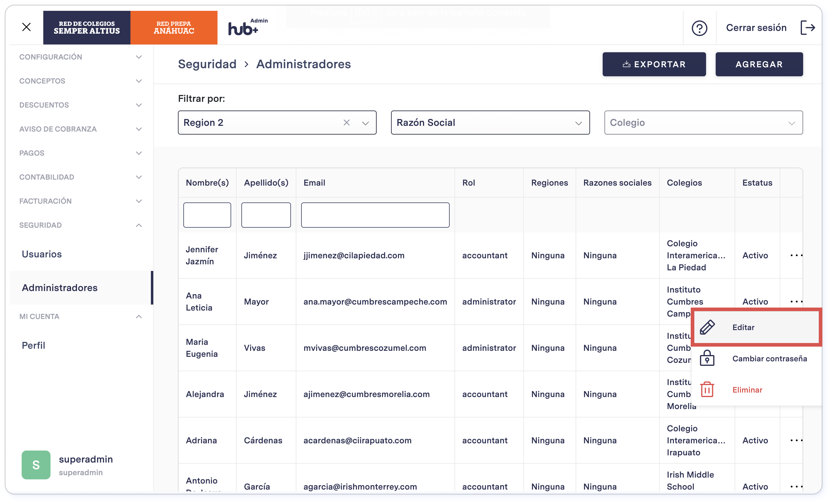
Task: Click email ana.mayor@cumbrescampeche.com
Action: click(375, 302)
